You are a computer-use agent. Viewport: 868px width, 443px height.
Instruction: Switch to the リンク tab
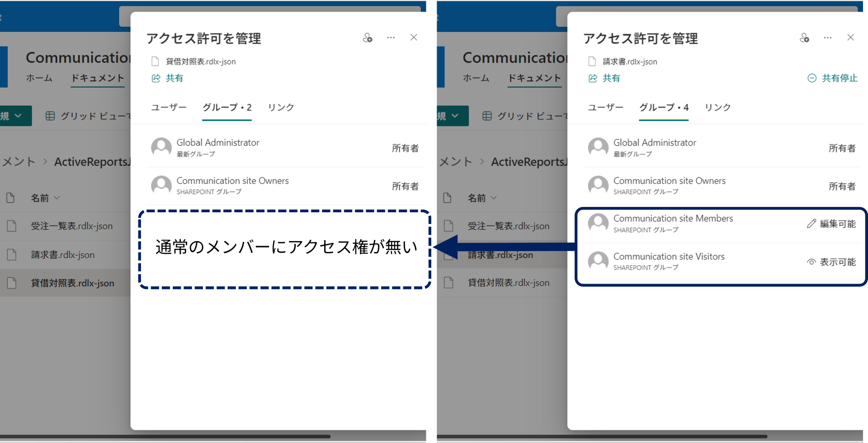tap(280, 107)
